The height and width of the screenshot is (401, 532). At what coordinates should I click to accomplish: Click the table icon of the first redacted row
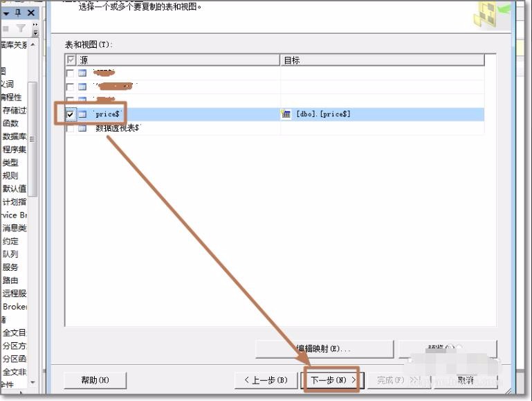tap(82, 73)
